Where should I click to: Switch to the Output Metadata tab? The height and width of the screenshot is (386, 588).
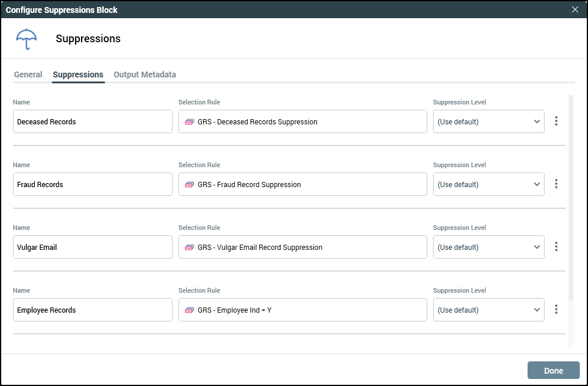[x=144, y=75]
